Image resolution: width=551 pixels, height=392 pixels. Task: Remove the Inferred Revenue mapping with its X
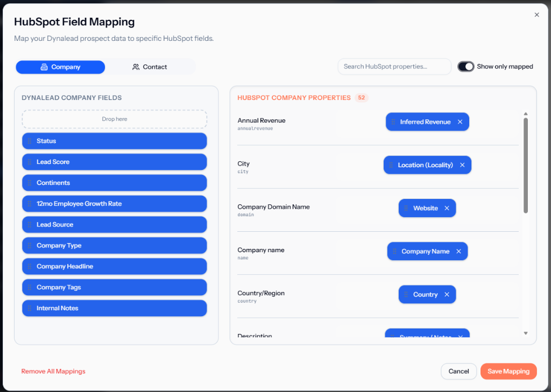coord(460,122)
